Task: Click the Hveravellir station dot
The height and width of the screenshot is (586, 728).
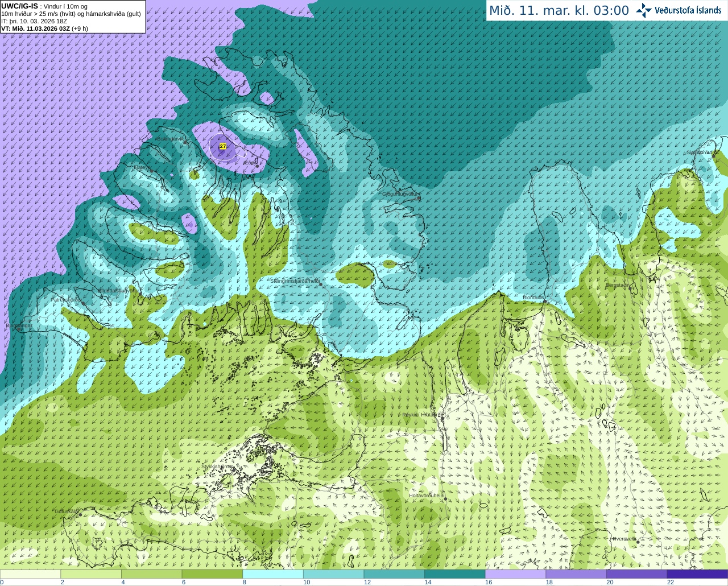Action: point(638,542)
